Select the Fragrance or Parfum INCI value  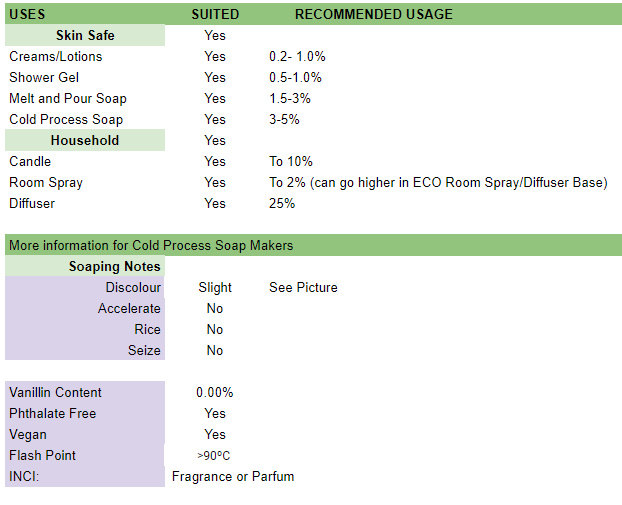coord(233,476)
